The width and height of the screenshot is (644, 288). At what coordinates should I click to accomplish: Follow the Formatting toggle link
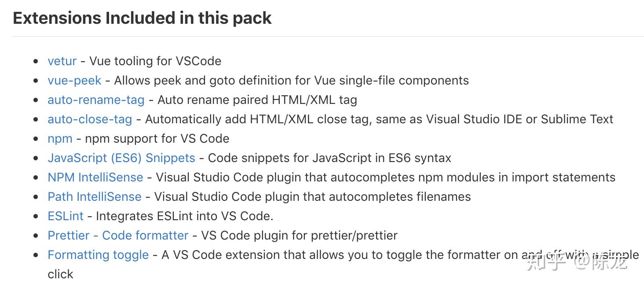click(x=98, y=255)
